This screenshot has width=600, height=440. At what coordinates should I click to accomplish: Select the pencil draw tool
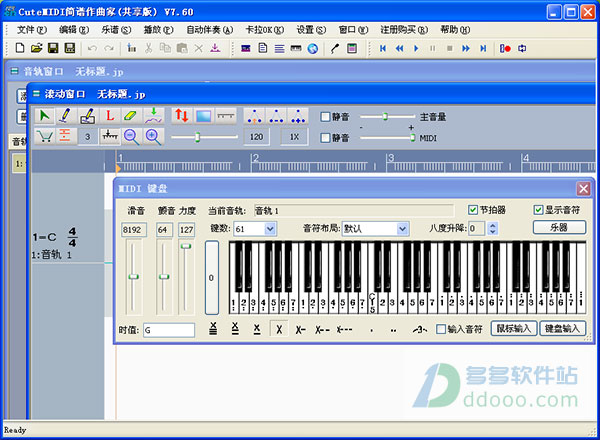coord(65,115)
